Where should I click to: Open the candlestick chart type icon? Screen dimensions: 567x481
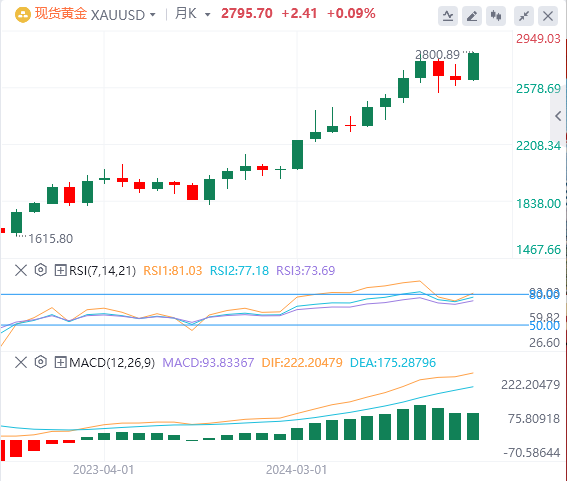click(x=496, y=16)
